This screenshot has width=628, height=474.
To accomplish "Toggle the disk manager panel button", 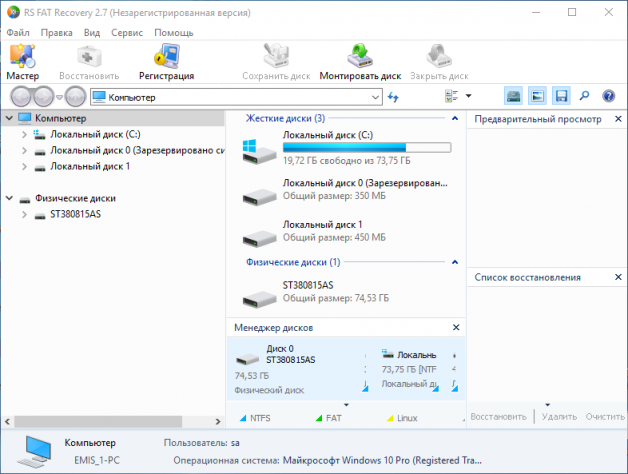I will click(x=513, y=96).
